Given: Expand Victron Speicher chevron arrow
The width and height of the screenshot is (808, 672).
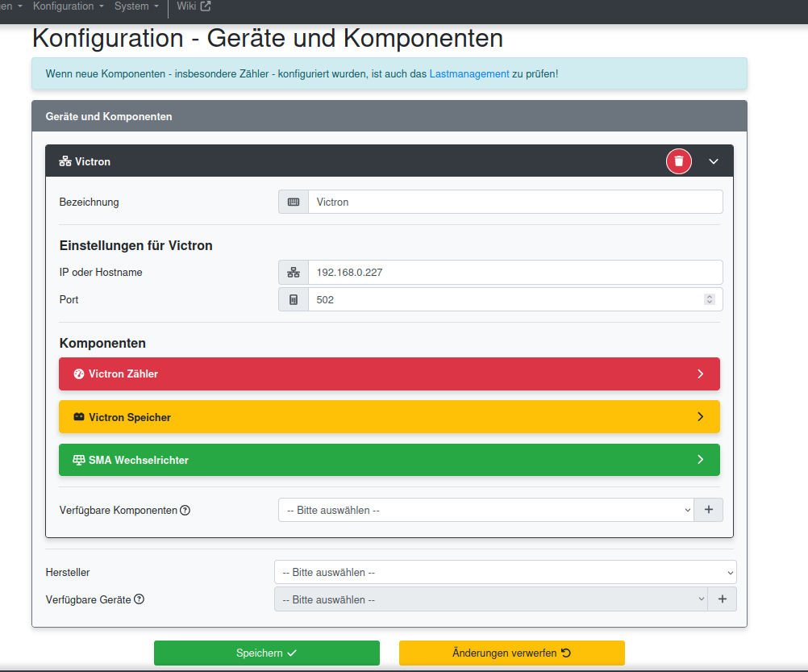Looking at the screenshot, I should tap(700, 416).
